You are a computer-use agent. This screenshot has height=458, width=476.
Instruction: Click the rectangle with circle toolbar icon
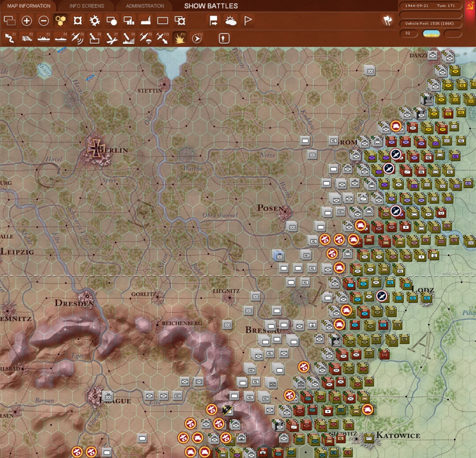(112, 21)
